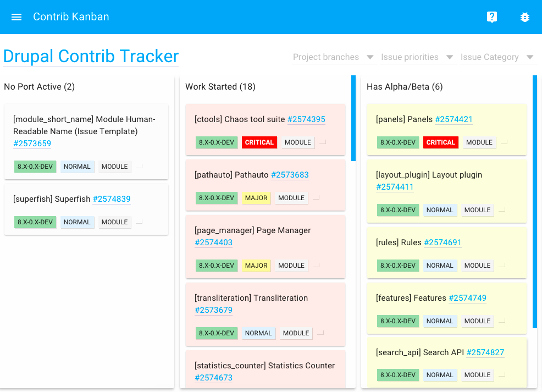The image size is (542, 392).
Task: Open Page Manager issue #2574403
Action: 214,242
